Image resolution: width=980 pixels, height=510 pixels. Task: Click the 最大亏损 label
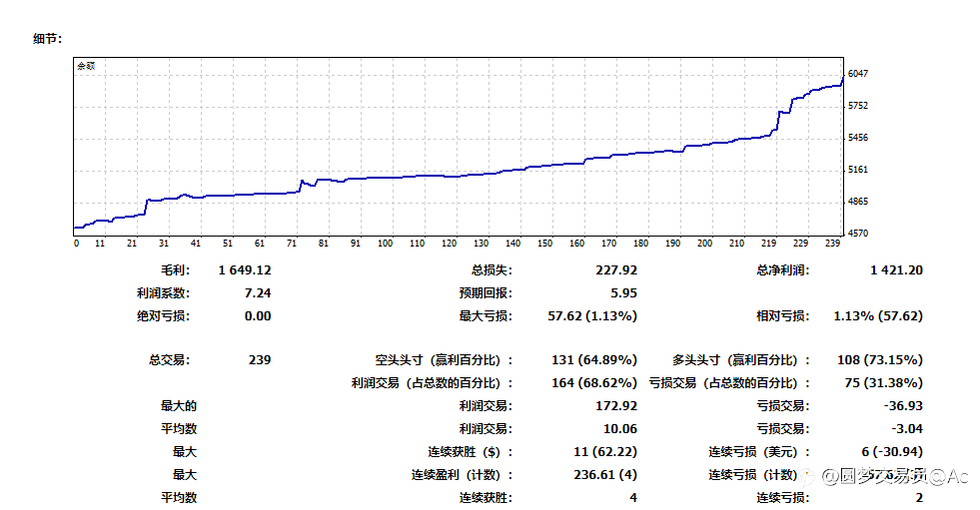[486, 316]
